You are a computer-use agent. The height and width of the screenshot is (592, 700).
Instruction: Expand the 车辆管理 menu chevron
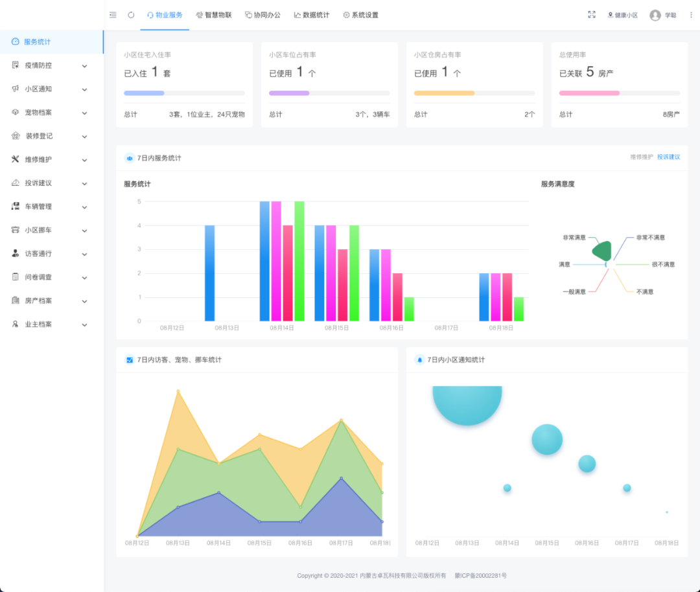point(84,207)
